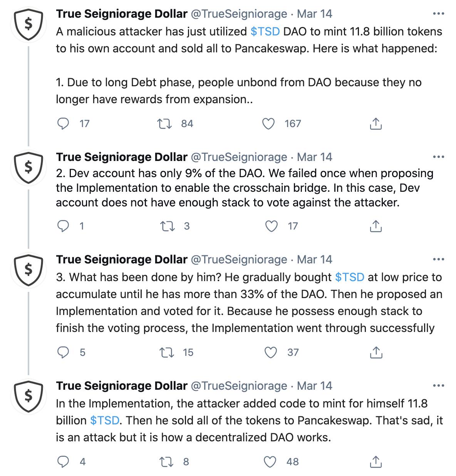Like the tweet with 17 likes
This screenshot has height=476, width=456.
[272, 226]
